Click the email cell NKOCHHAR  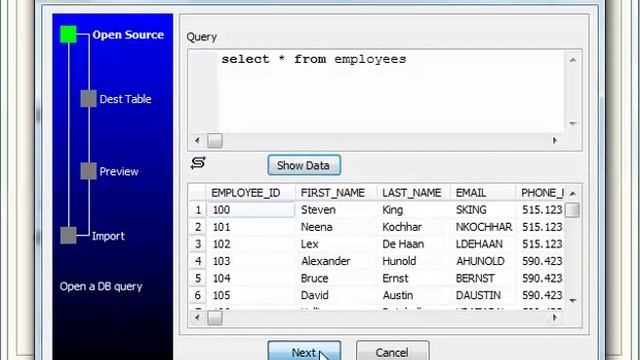(x=483, y=227)
